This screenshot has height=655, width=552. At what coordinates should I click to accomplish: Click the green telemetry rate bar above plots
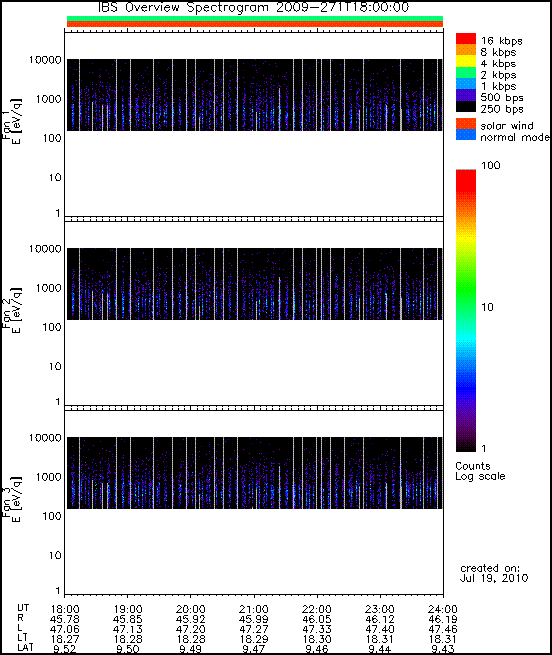coord(255,18)
